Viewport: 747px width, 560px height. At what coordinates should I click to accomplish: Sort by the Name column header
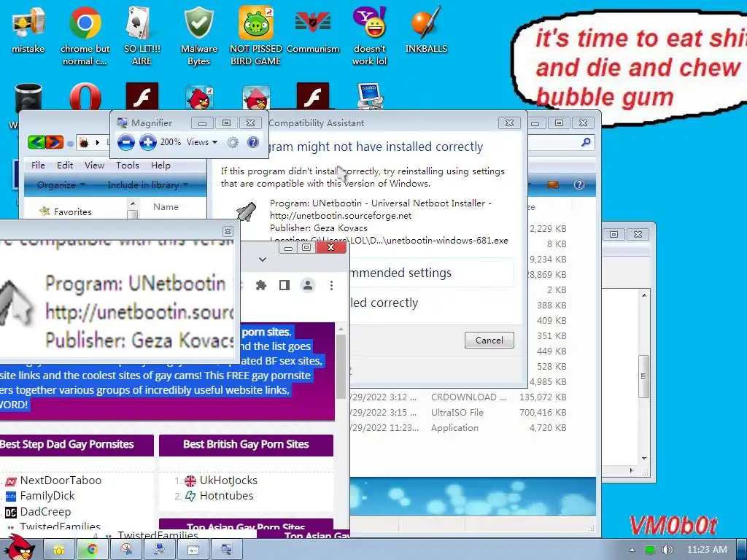tap(166, 206)
